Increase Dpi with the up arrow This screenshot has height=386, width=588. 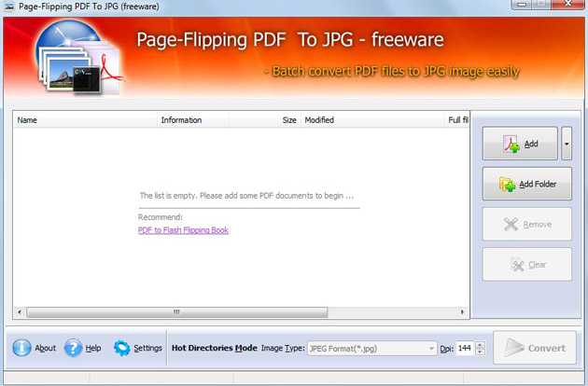pyautogui.click(x=480, y=344)
